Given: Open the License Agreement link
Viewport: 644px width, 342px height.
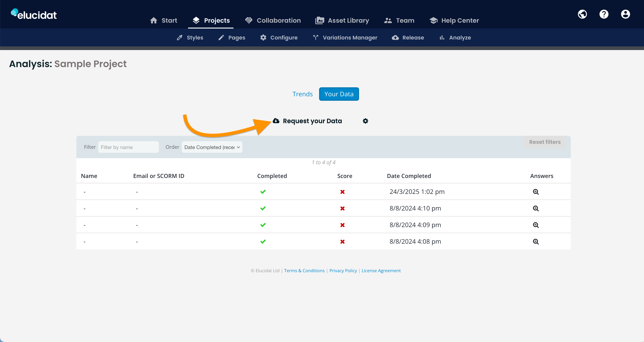Looking at the screenshot, I should coord(381,271).
